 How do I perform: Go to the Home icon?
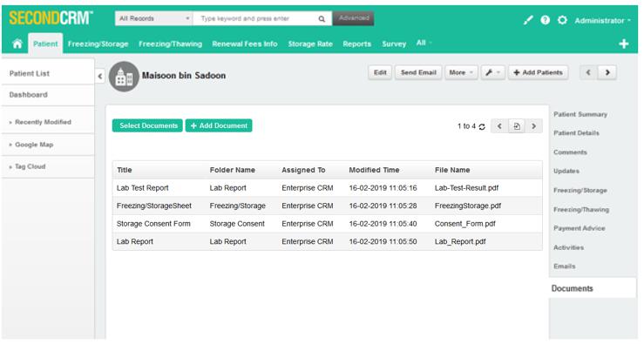pyautogui.click(x=17, y=44)
